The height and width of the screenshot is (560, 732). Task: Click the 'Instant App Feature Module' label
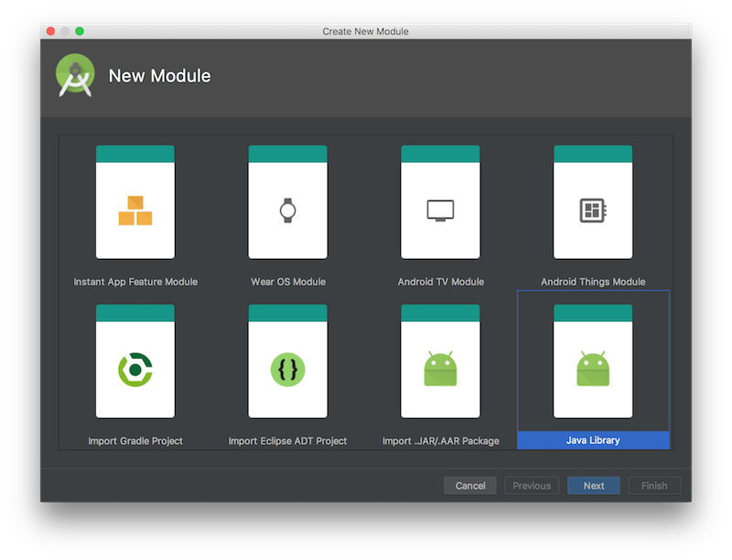point(135,282)
